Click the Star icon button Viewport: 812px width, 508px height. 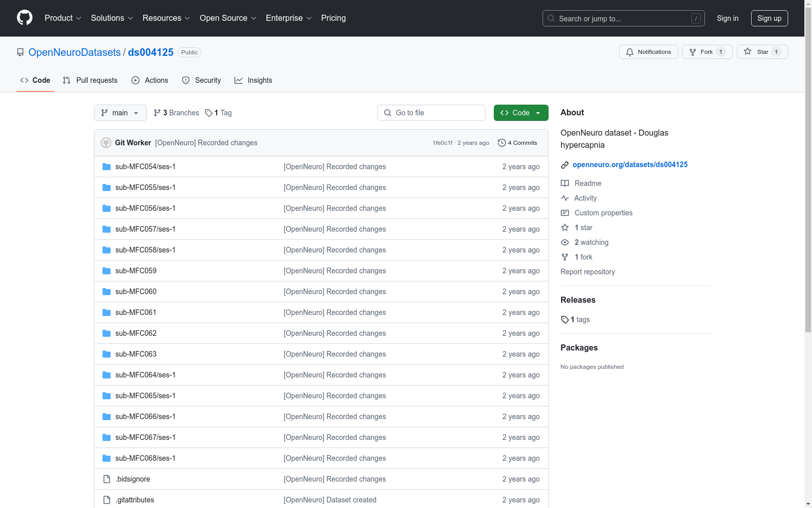(748, 51)
